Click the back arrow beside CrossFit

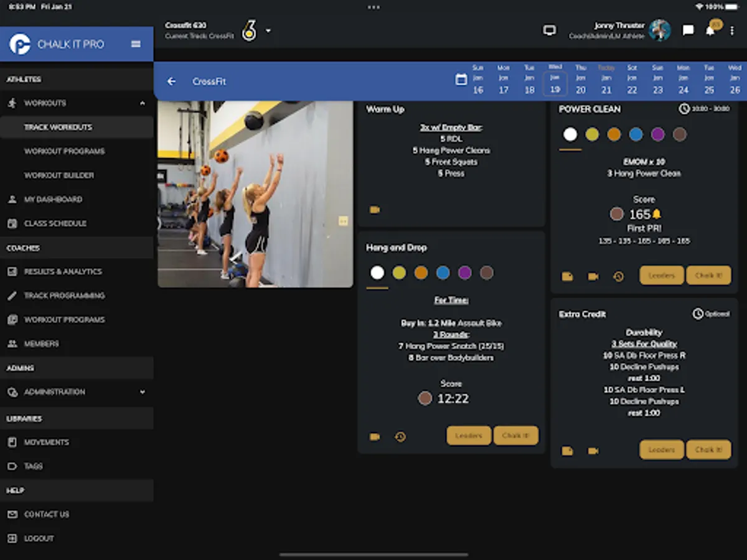172,82
